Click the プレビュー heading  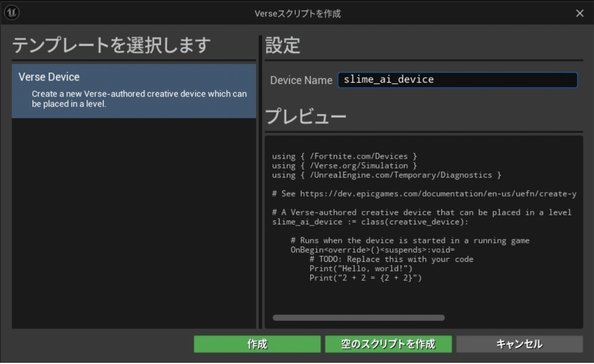click(x=305, y=116)
